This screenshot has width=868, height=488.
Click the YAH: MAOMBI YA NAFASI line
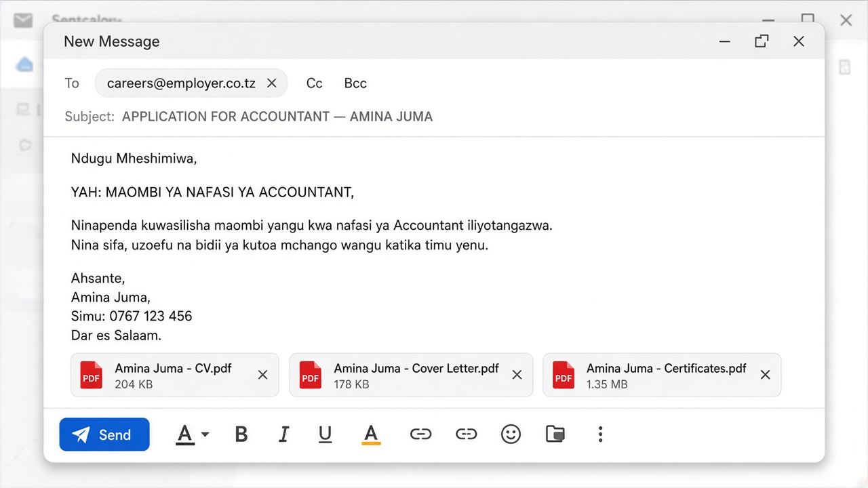[212, 192]
